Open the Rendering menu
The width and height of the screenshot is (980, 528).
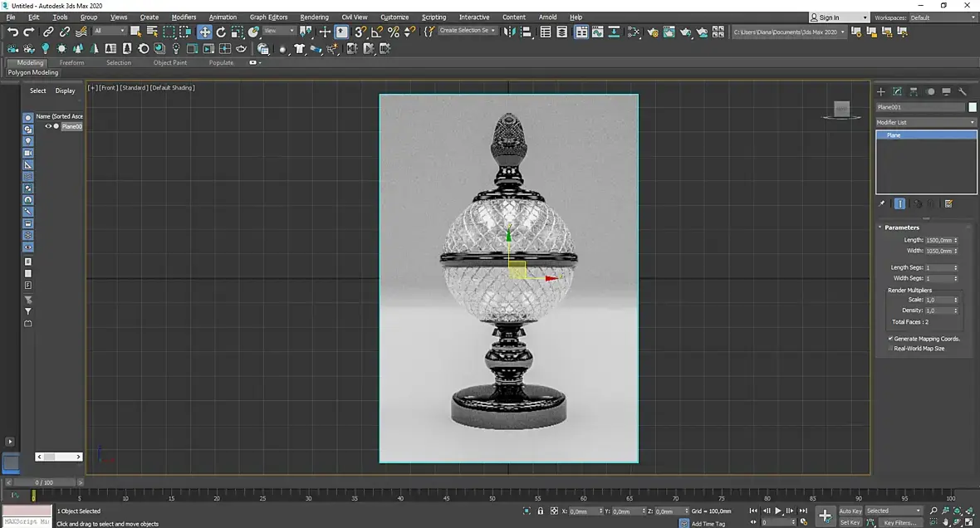pos(314,17)
